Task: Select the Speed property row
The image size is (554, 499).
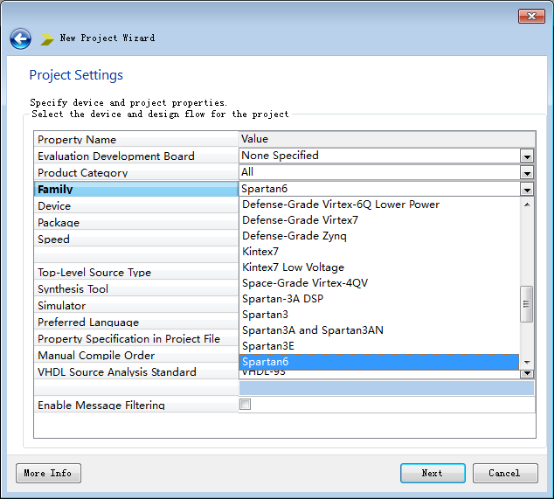Action: coord(136,239)
